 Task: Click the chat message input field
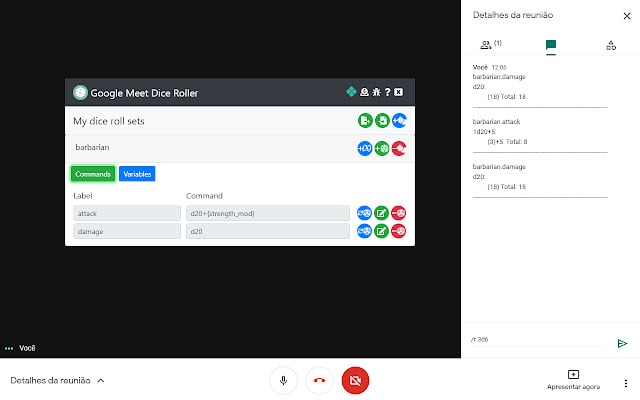point(540,340)
